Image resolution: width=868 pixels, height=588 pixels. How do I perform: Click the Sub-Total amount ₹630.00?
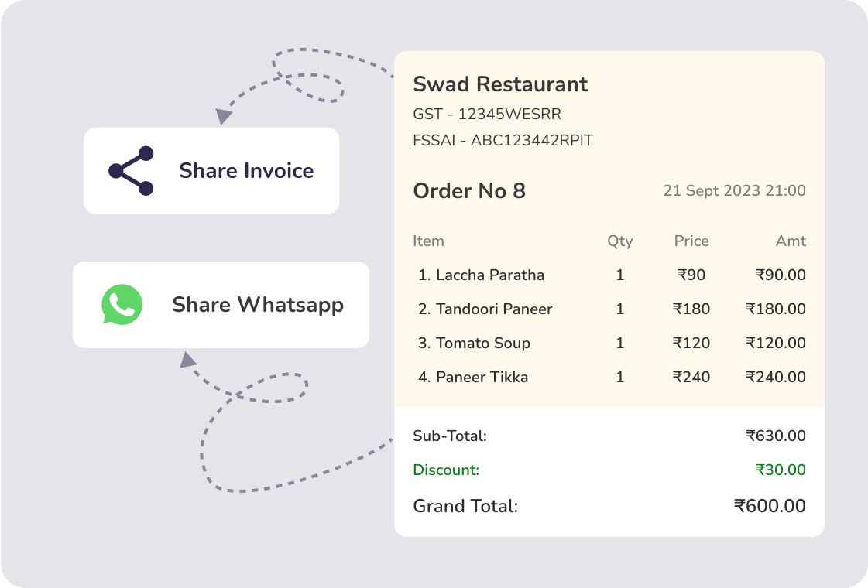point(776,436)
